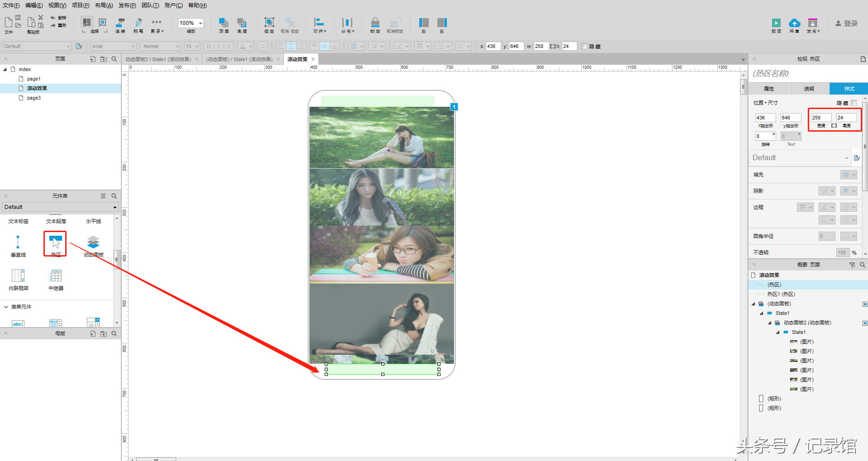Image resolution: width=868 pixels, height=461 pixels.
Task: Toggle bold formatting
Action: (x=209, y=46)
